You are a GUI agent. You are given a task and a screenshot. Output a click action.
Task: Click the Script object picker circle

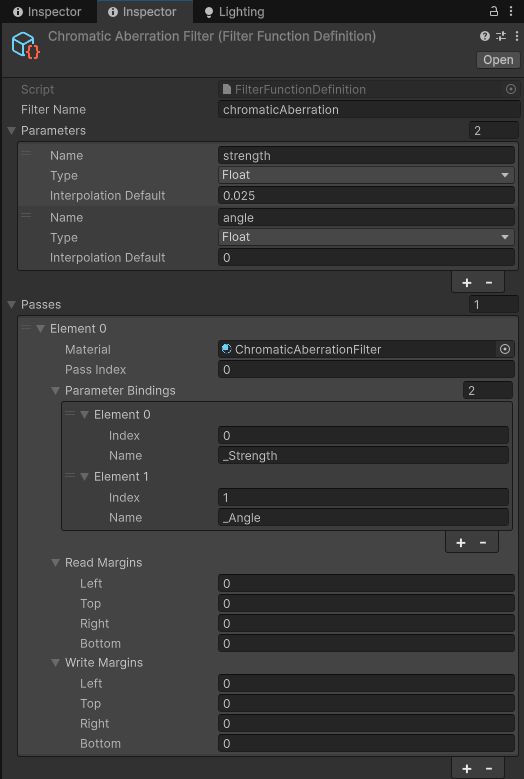click(511, 89)
